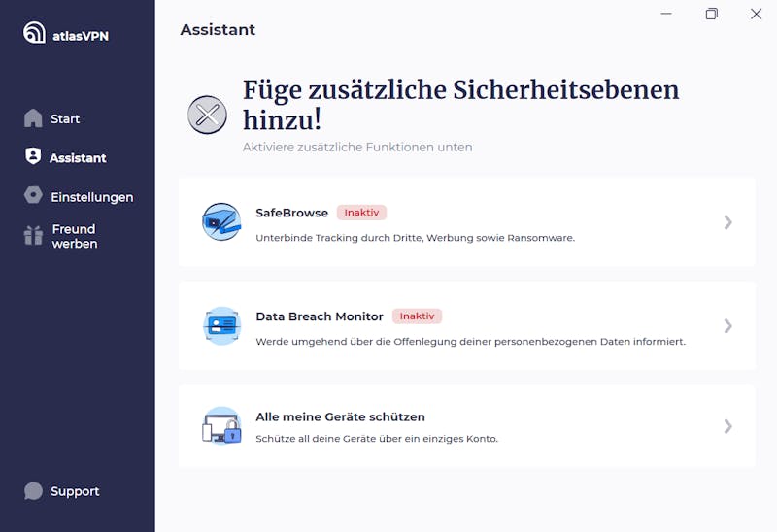Click the Data Breach Monitor icon
The height and width of the screenshot is (532, 777).
point(221,325)
